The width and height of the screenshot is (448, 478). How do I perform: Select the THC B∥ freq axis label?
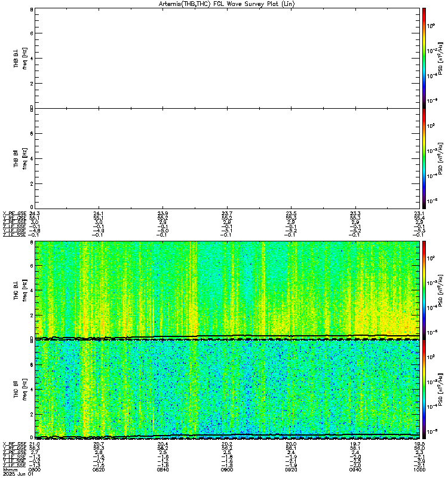click(x=20, y=390)
